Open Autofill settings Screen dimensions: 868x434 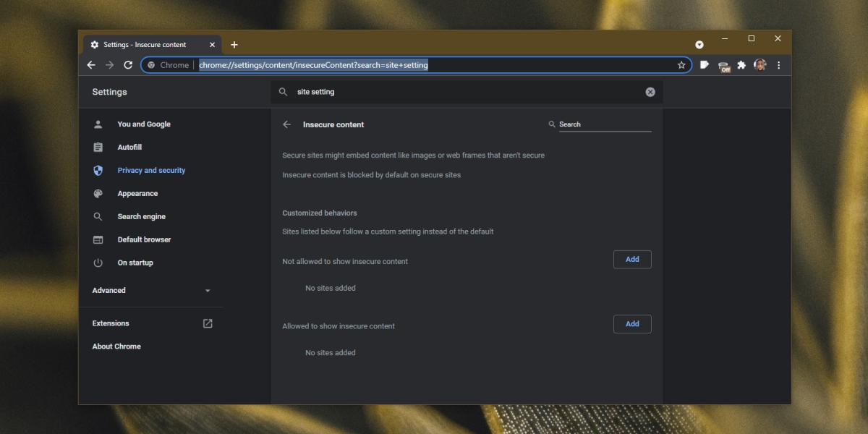pyautogui.click(x=129, y=148)
